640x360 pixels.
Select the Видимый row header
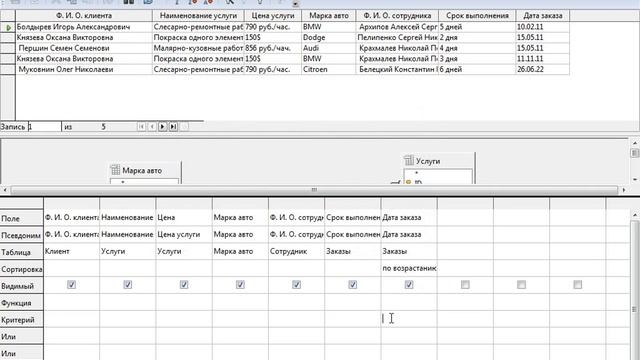point(22,286)
